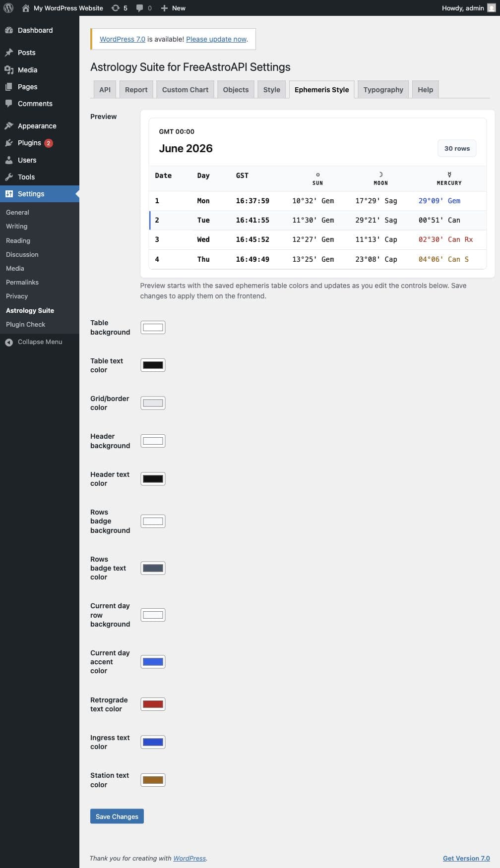
Task: Open the Writing settings submenu item
Action: tap(16, 226)
